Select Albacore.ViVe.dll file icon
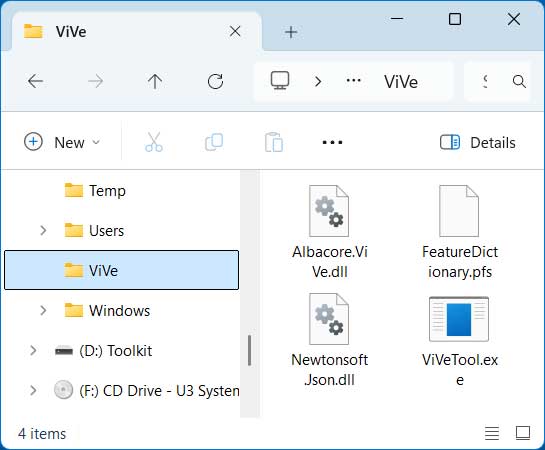 coord(329,211)
